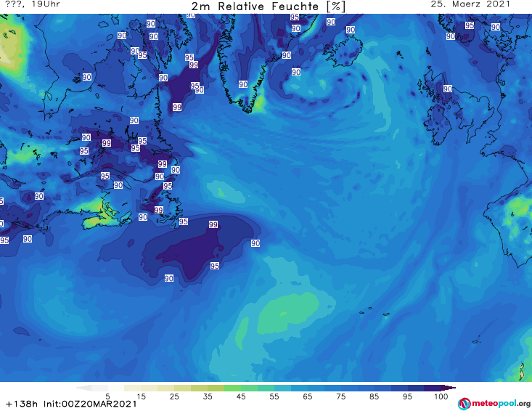This screenshot has height=411, width=532.
Task: Pick the pale cream legend segment after 5
Action: [x=116, y=388]
